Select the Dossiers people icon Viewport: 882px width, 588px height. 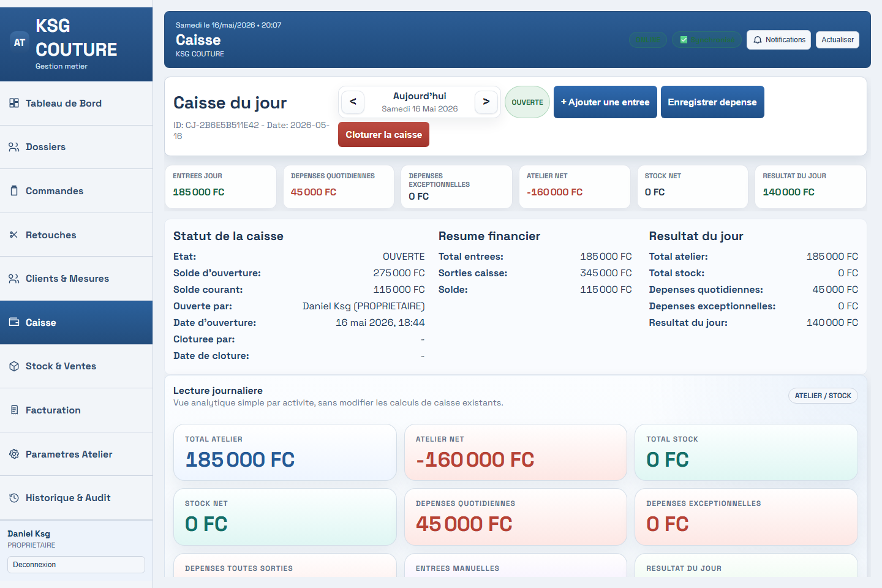pyautogui.click(x=14, y=147)
